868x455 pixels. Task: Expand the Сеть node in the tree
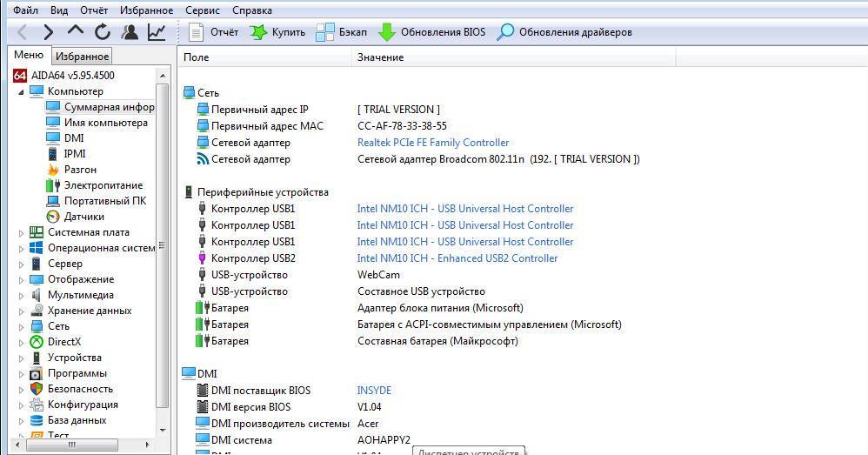point(21,326)
